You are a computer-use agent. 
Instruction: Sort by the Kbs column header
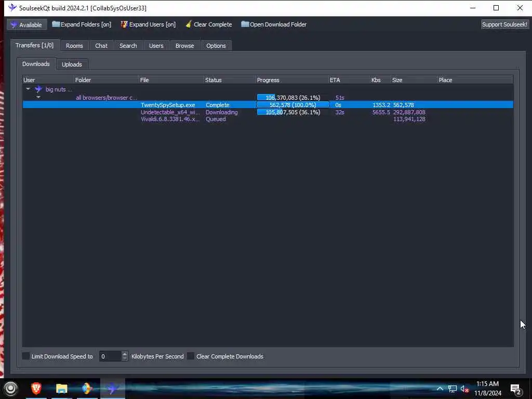click(x=380, y=80)
